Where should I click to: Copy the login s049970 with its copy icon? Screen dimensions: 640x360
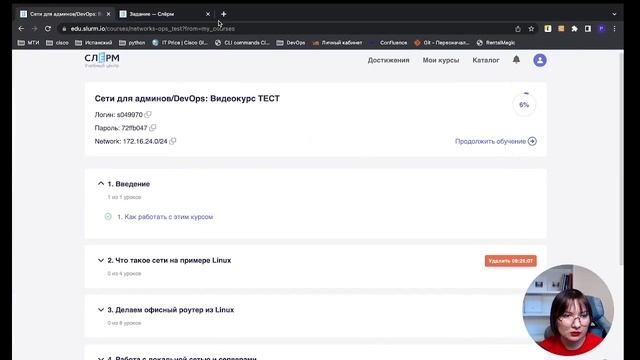click(x=148, y=115)
